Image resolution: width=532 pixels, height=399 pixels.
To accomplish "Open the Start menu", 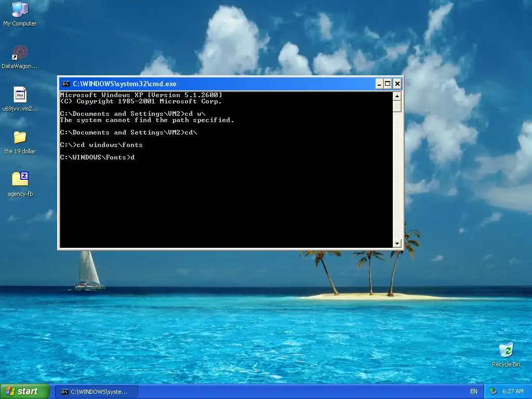I will click(x=25, y=391).
